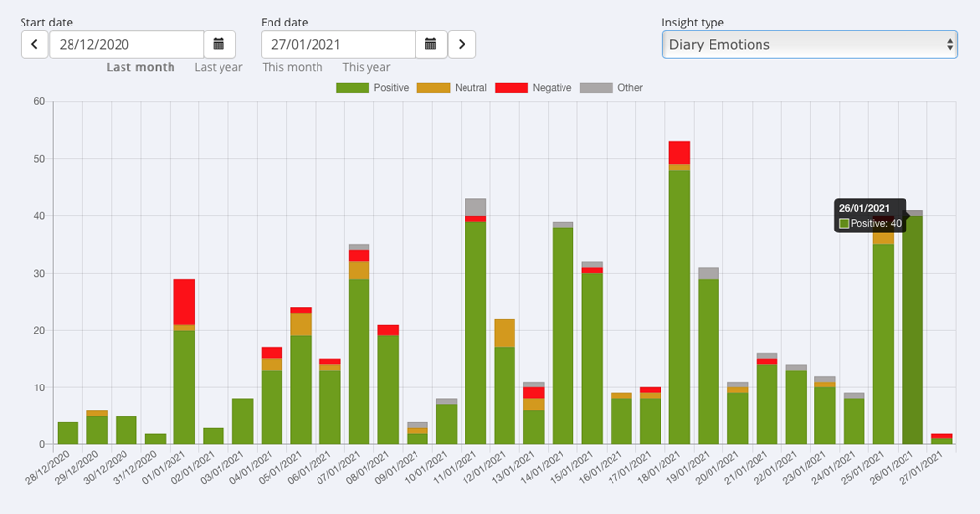Click the 15/01/2021 green bar
980x514 pixels.
click(593, 359)
